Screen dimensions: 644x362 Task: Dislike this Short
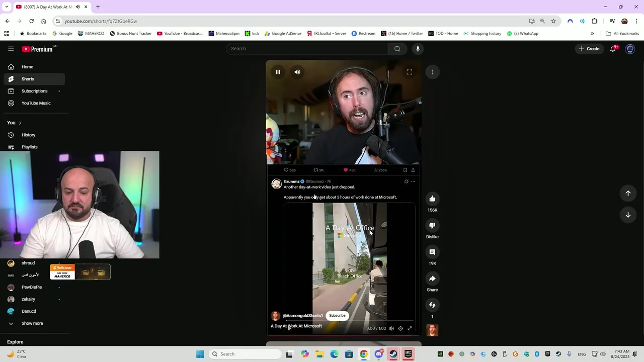(x=432, y=225)
